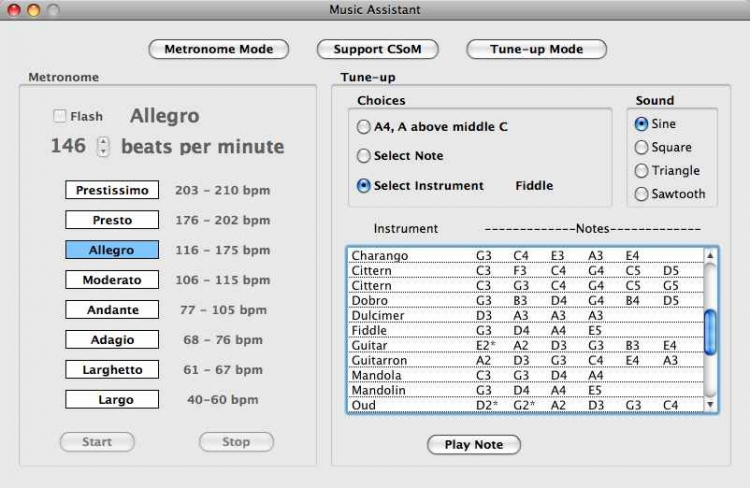The width and height of the screenshot is (750, 488).
Task: Switch to Tune-up Mode
Action: point(536,49)
